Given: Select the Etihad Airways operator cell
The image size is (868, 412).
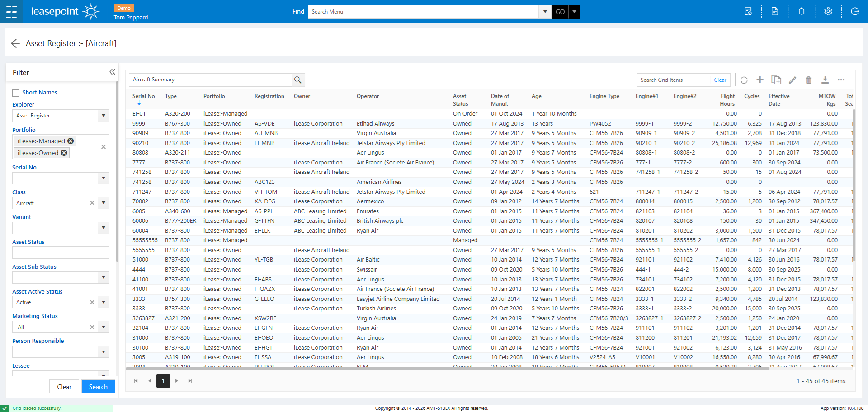Looking at the screenshot, I should tap(375, 124).
